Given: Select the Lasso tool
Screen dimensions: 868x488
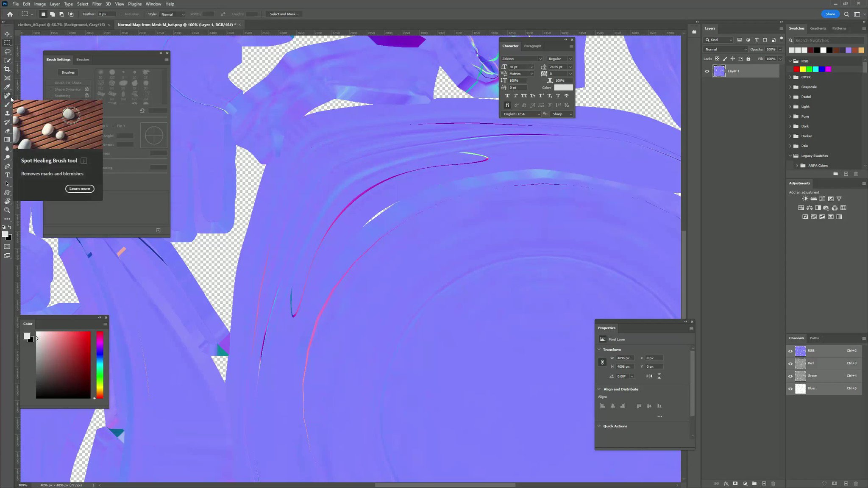Looking at the screenshot, I should click(7, 52).
